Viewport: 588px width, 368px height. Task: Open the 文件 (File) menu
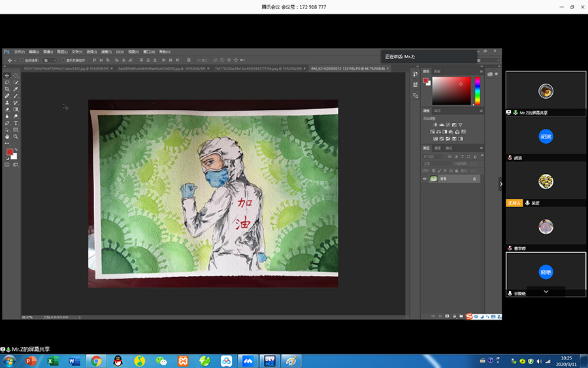click(20, 52)
